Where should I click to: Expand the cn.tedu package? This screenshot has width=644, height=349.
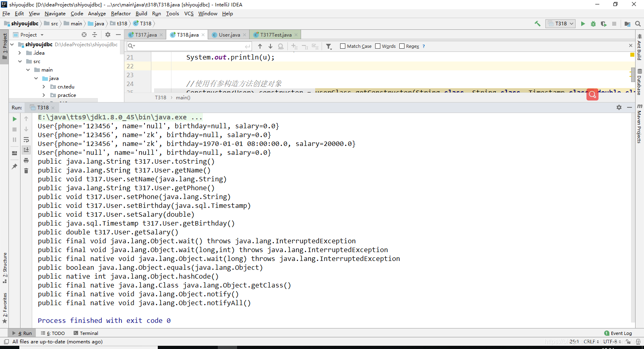coord(44,87)
